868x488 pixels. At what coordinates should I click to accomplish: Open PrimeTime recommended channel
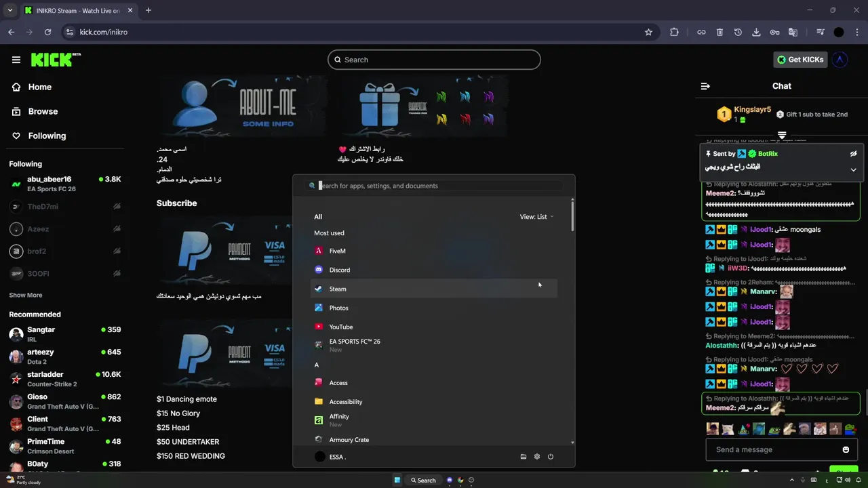(64, 446)
